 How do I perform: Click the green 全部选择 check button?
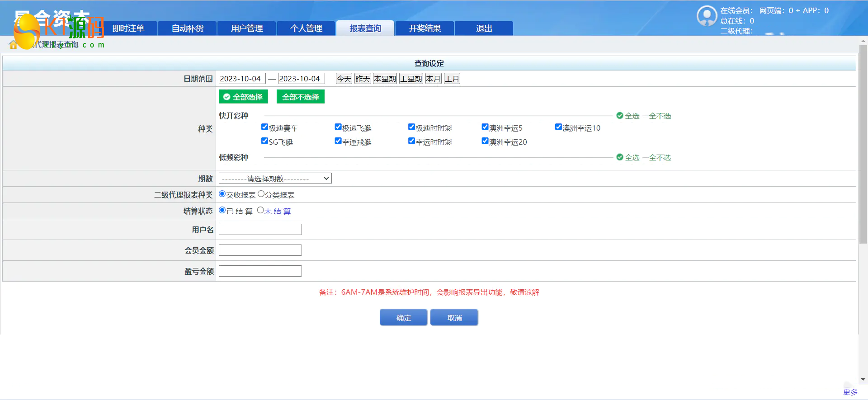pos(243,97)
